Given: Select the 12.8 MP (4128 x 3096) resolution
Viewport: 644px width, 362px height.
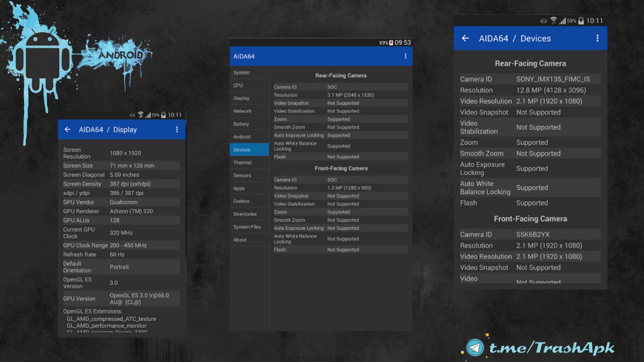Looking at the screenshot, I should click(551, 90).
